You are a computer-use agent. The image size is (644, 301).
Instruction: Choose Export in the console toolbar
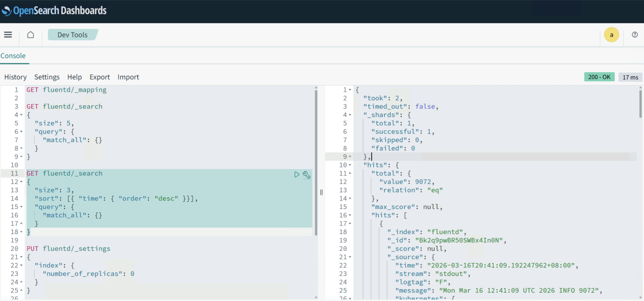click(99, 77)
